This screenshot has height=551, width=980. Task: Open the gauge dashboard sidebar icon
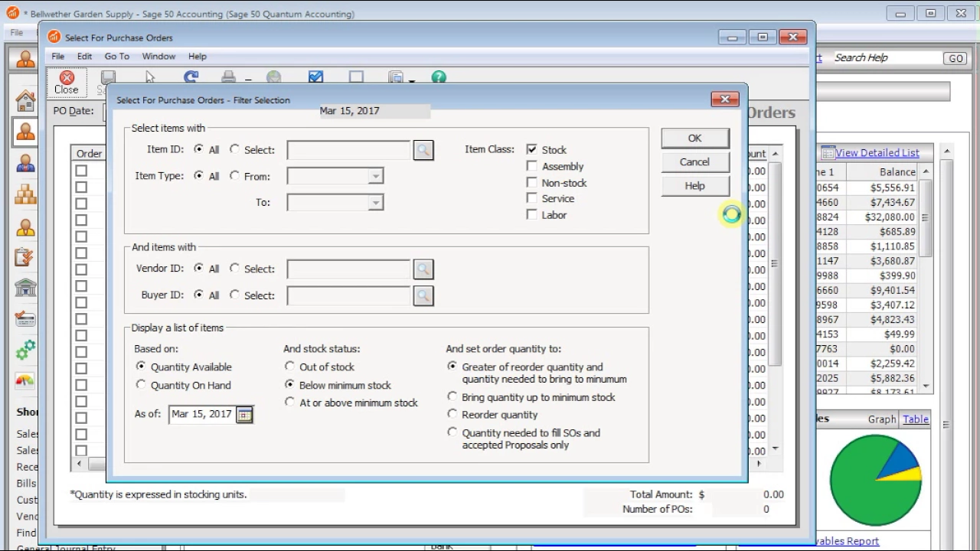(25, 380)
